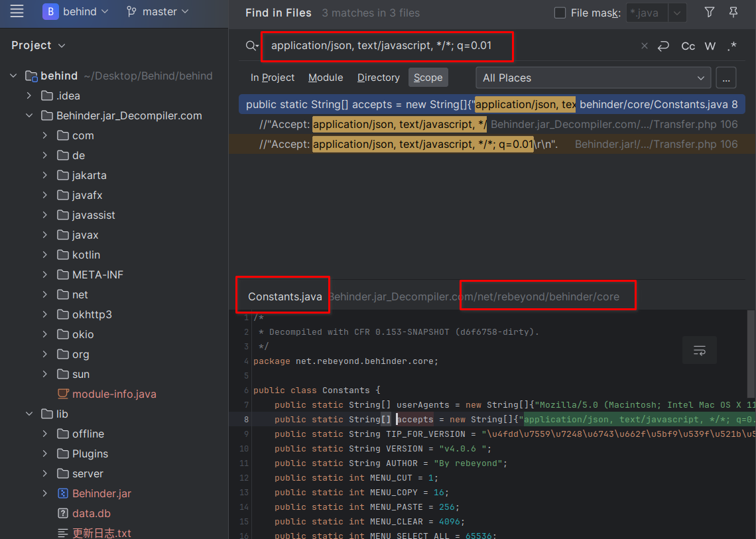Screen dimensions: 756x539
Task: Select the javafx folder in tree
Action: (88, 196)
